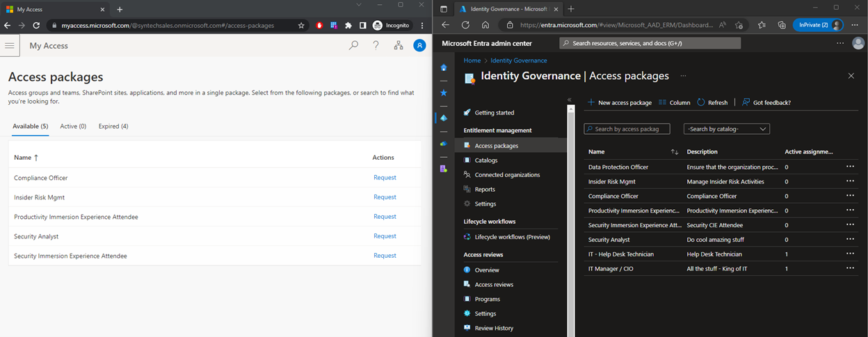
Task: Click the Entra Home icon in left rail
Action: point(444,67)
